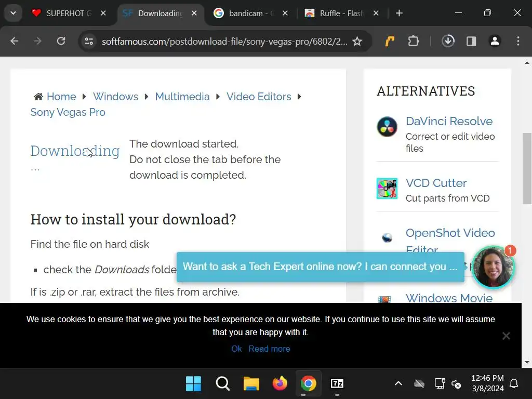Open 7-Zip from the taskbar
This screenshot has height=399, width=532.
coord(337,384)
